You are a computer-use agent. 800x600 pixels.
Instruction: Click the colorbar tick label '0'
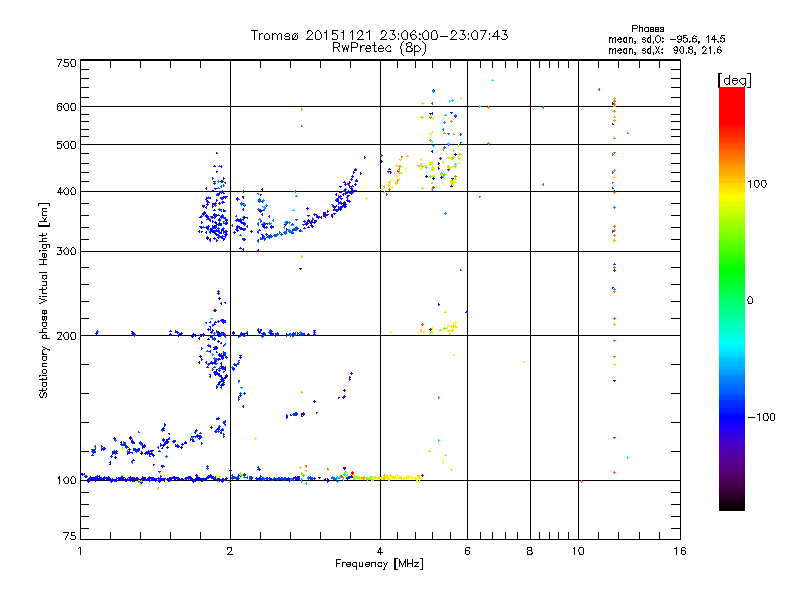750,301
